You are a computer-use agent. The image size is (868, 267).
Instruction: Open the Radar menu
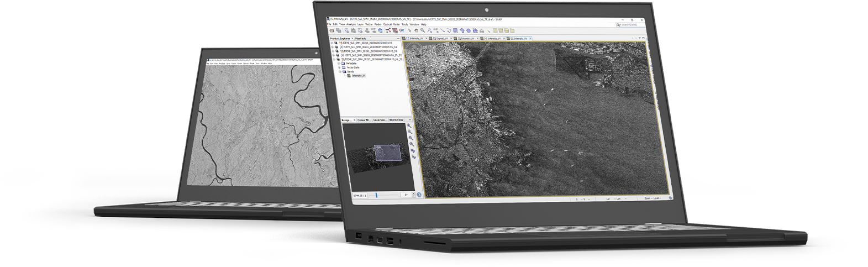(x=396, y=24)
